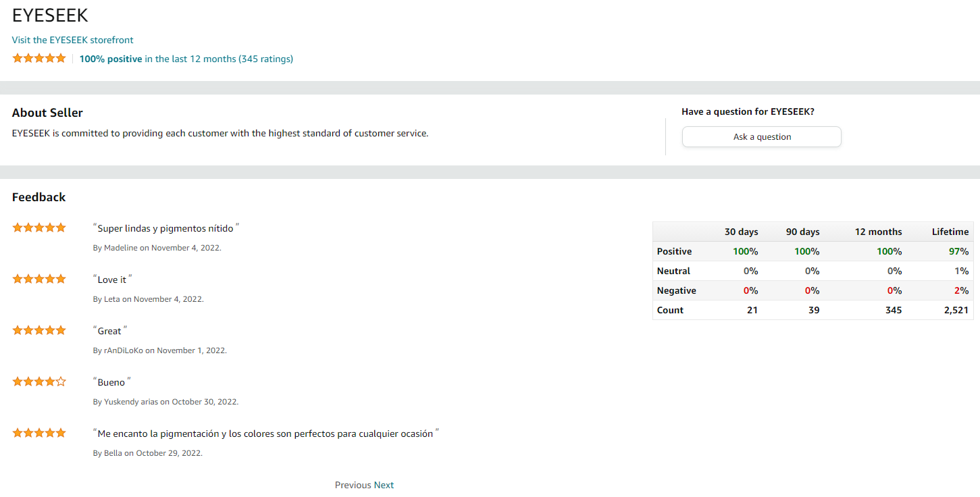This screenshot has height=497, width=980.
Task: Click the Lifetime positive value 97%
Action: [x=959, y=251]
